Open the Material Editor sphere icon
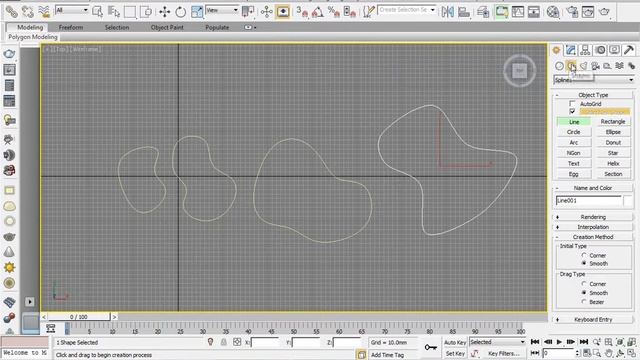This screenshot has width=640, height=360. click(x=553, y=12)
